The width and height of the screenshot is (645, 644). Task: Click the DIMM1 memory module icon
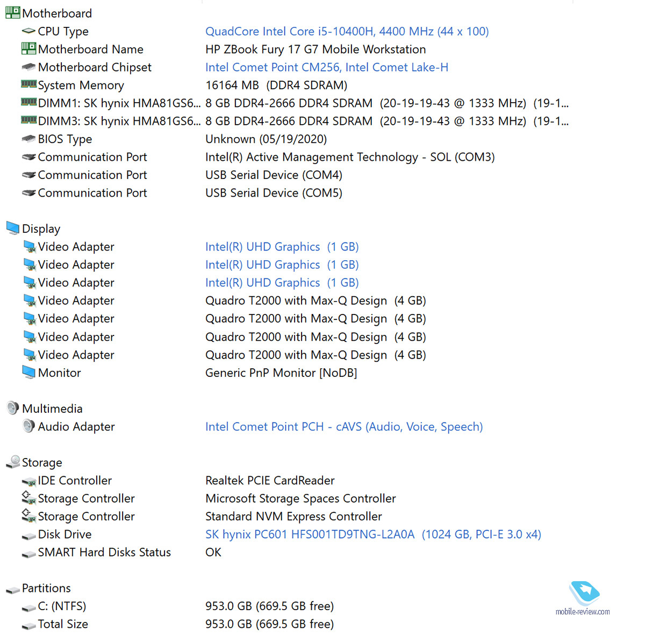point(28,102)
